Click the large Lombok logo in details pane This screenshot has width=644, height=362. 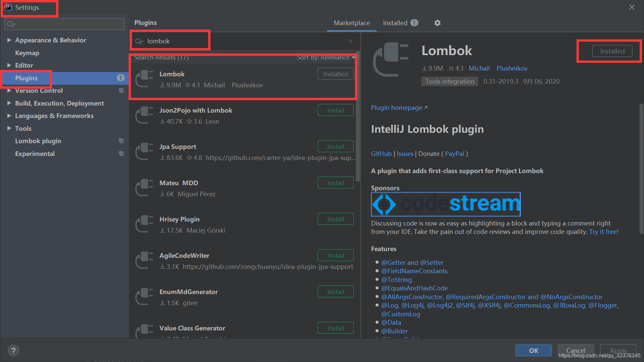[391, 59]
